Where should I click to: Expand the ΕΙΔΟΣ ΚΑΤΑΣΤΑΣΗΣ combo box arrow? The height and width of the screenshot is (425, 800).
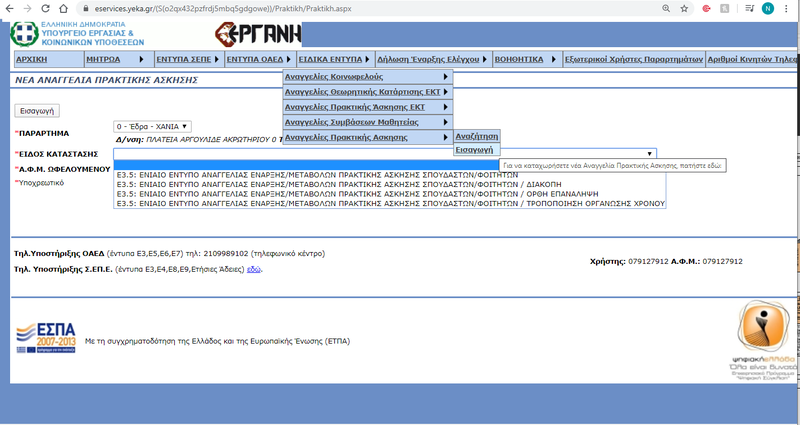[x=650, y=154]
